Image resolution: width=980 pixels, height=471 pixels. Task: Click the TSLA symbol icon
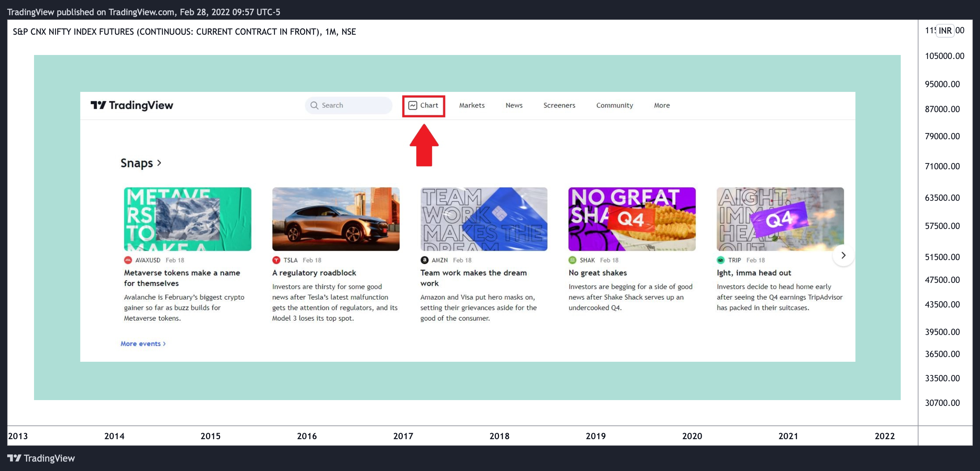pyautogui.click(x=276, y=260)
